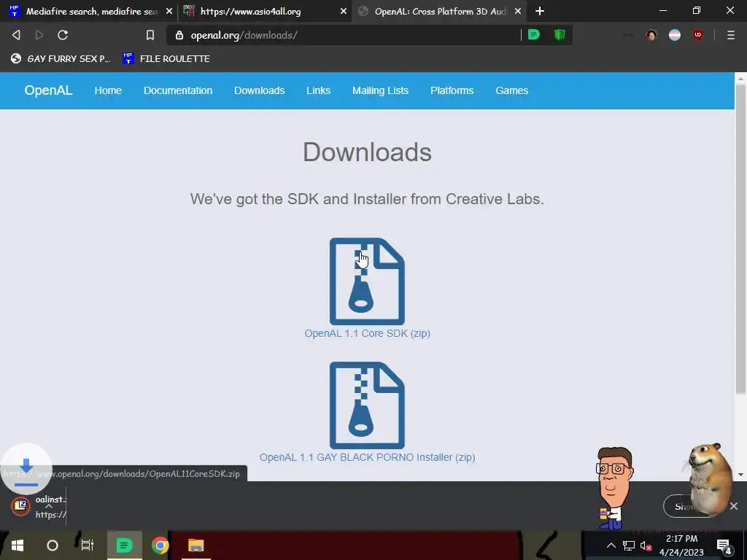Open Mailing Lists in the OpenAL navbar

381,90
